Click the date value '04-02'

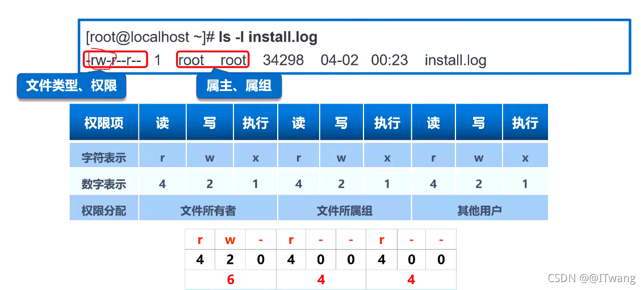coord(339,60)
